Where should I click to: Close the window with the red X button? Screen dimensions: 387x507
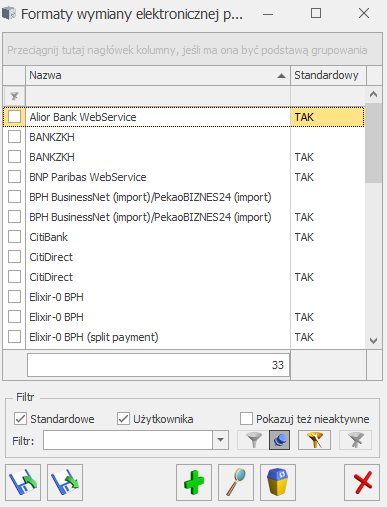(362, 482)
